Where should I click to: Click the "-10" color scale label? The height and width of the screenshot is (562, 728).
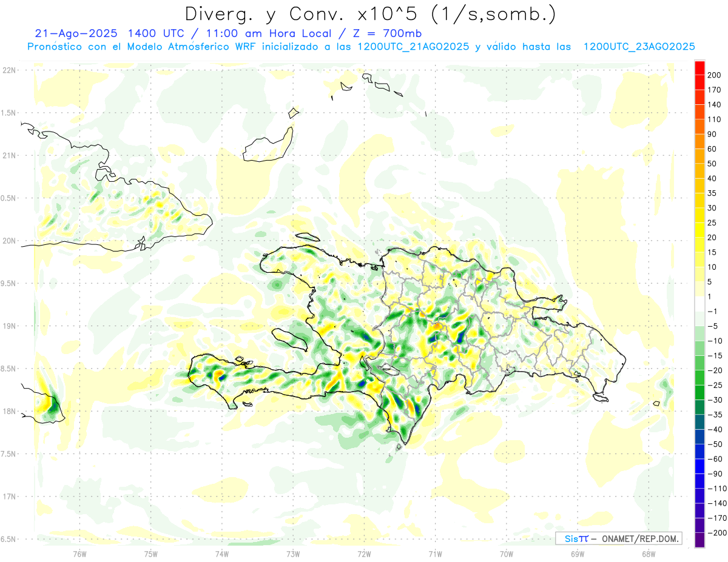pyautogui.click(x=716, y=341)
